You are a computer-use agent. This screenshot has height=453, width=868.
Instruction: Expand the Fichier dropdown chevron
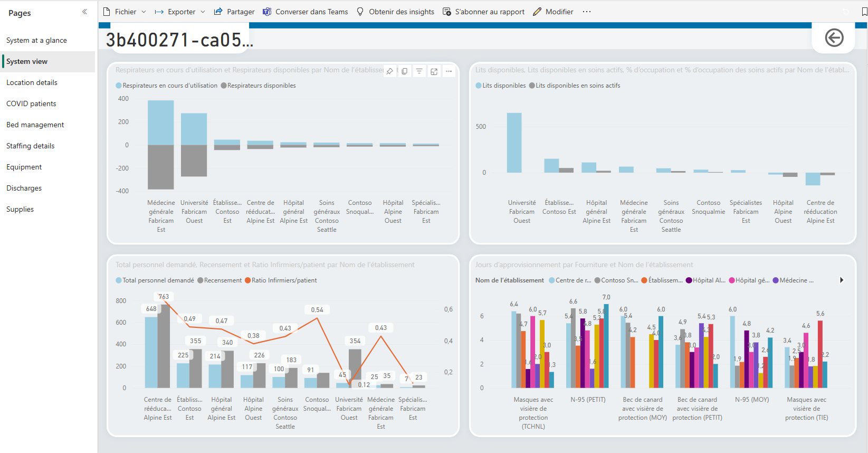click(x=144, y=12)
